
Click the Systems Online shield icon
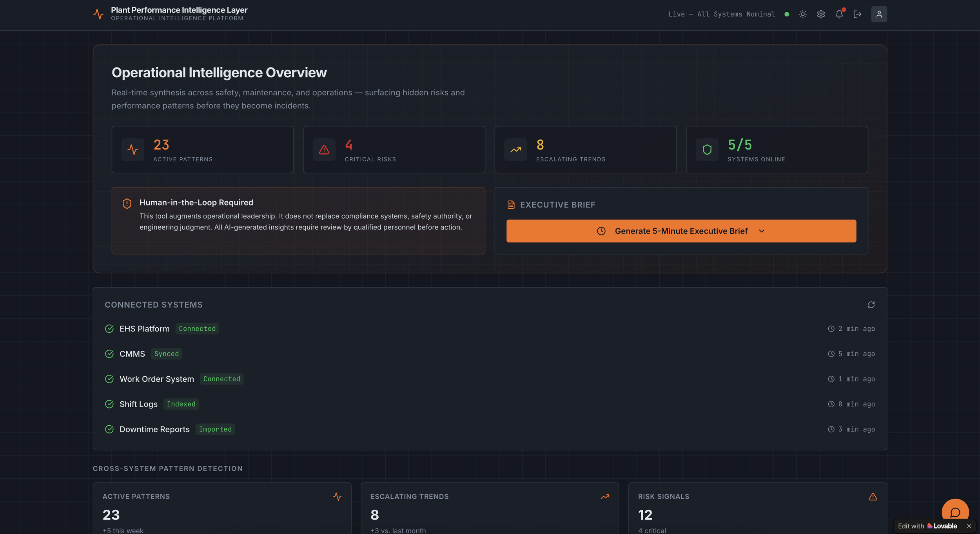[x=707, y=149]
